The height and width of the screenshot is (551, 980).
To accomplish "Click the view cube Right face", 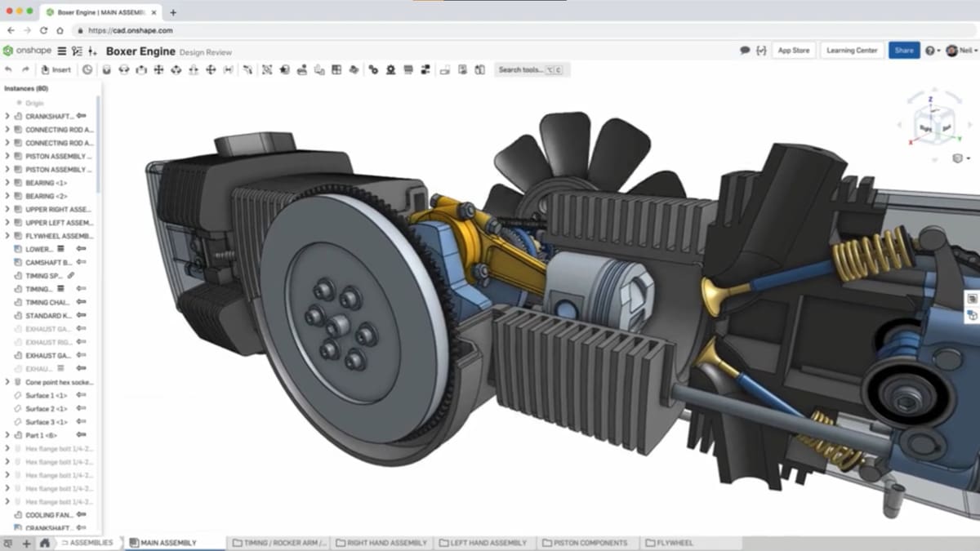I will 926,129.
